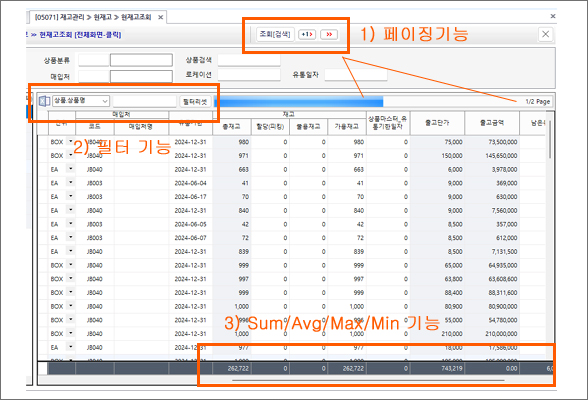The height and width of the screenshot is (400, 588).
Task: Select the [05071] 재고관리 > 현재고 > 현재고조회 tab
Action: [93, 17]
